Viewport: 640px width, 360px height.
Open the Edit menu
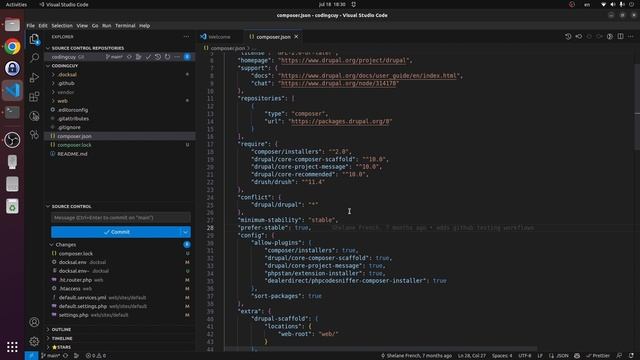click(43, 25)
